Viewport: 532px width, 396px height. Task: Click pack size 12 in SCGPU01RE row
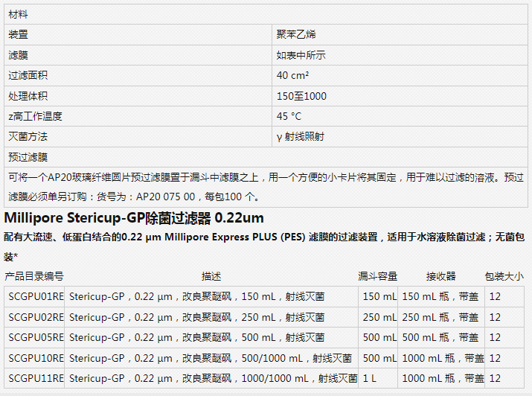pos(504,296)
